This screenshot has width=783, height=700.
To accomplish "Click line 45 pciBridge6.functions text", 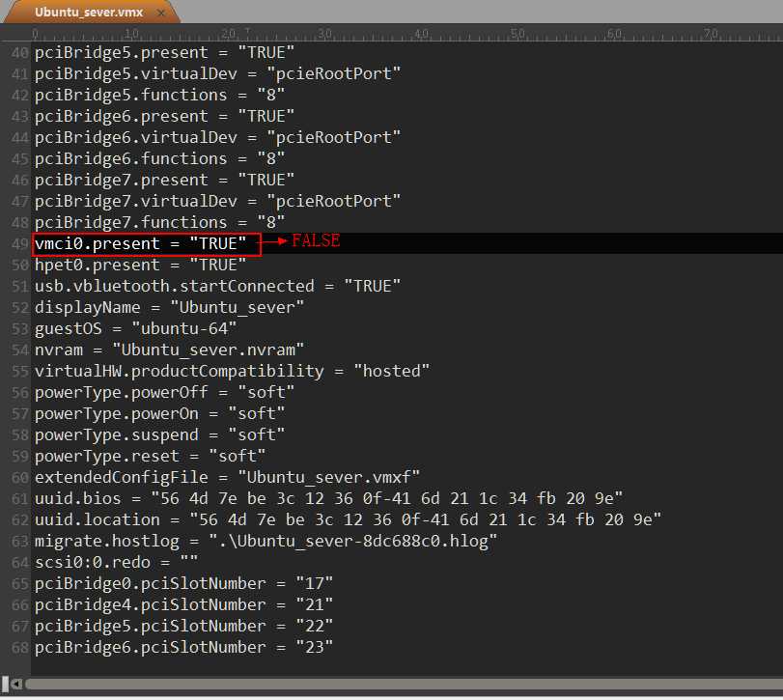I will [x=159, y=158].
